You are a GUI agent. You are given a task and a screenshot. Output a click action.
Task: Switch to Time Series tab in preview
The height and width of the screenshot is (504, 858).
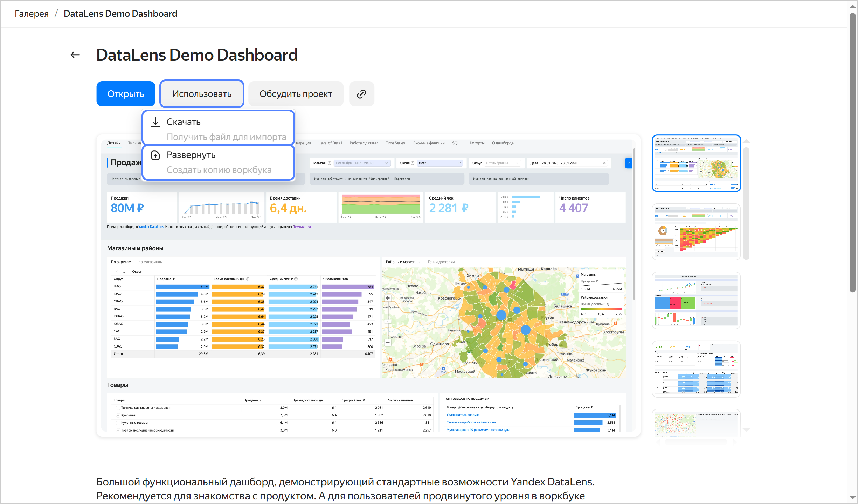tap(395, 143)
